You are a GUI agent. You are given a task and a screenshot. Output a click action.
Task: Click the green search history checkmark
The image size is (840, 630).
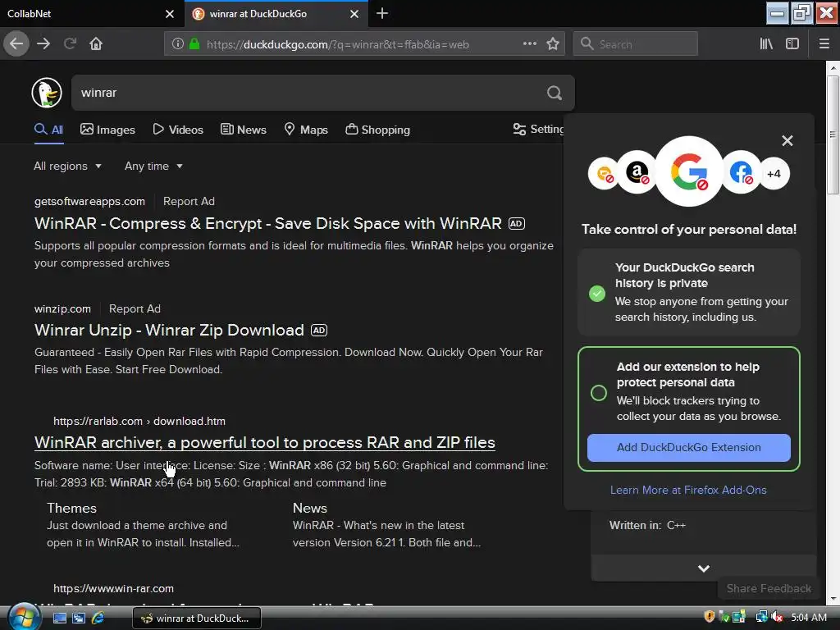point(597,294)
